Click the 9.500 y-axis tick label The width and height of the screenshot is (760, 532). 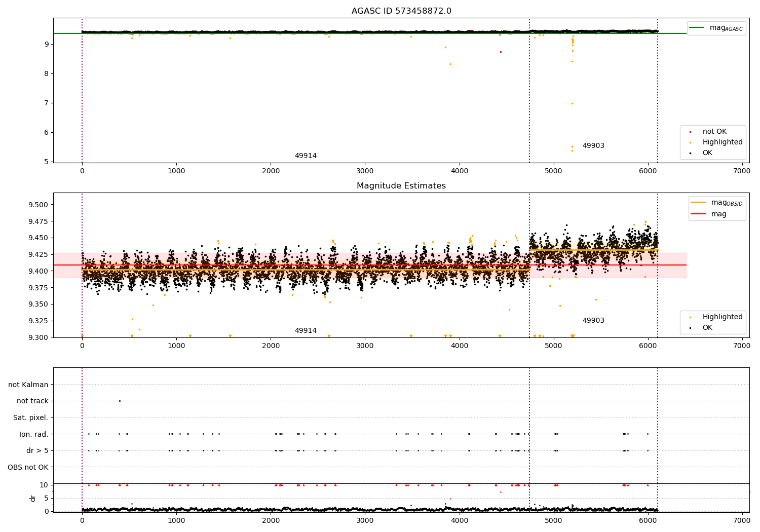tap(39, 205)
